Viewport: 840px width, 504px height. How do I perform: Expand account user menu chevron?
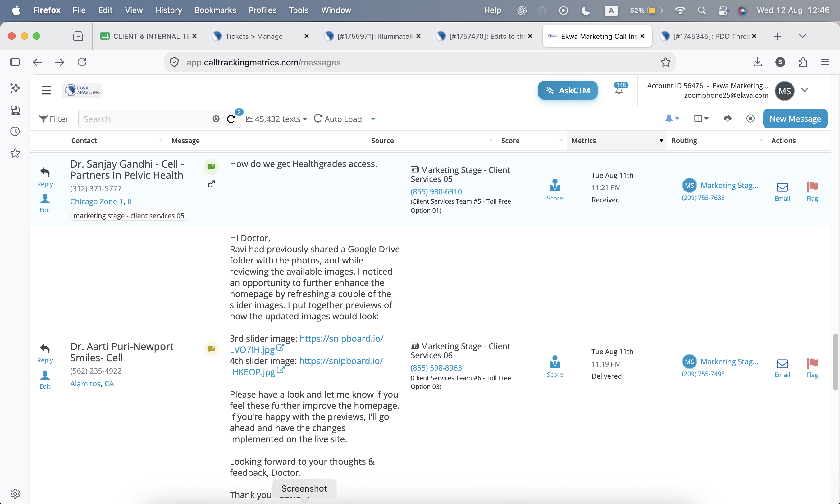click(x=804, y=90)
